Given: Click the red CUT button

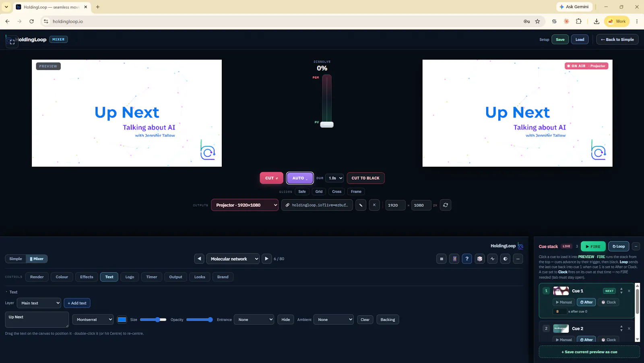Looking at the screenshot, I should click(272, 178).
